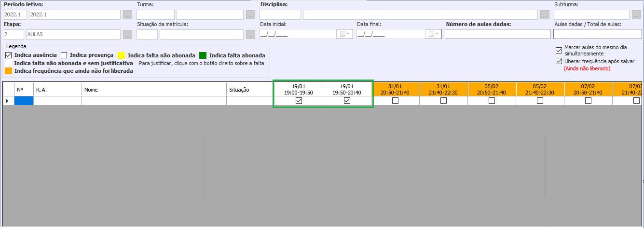644x228 pixels.
Task: Click the Disciplina code field
Action: [x=280, y=14]
